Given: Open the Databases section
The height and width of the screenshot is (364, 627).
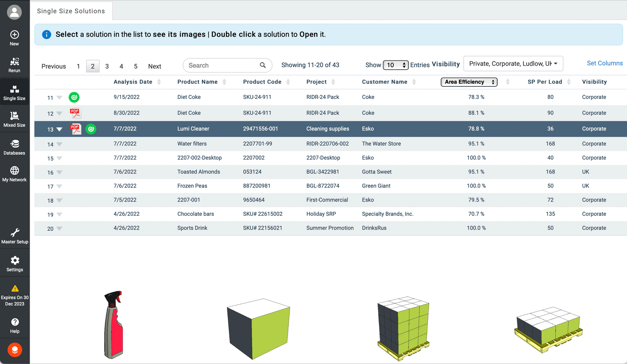Looking at the screenshot, I should point(14,147).
